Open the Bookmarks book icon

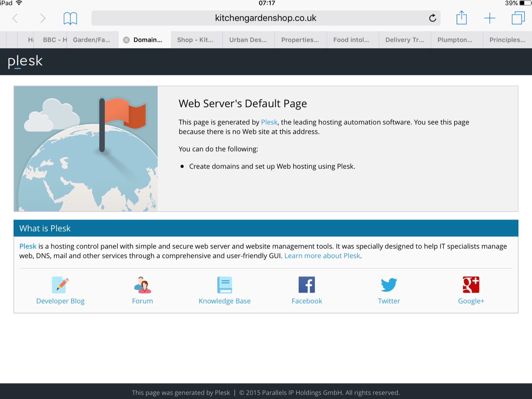[x=70, y=18]
